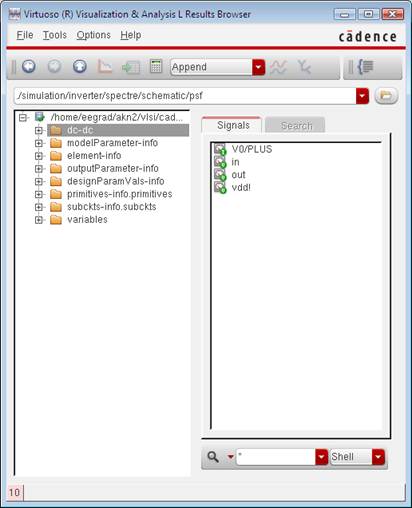This screenshot has height=508, width=412.
Task: Click the open folder browse button
Action: [x=386, y=96]
